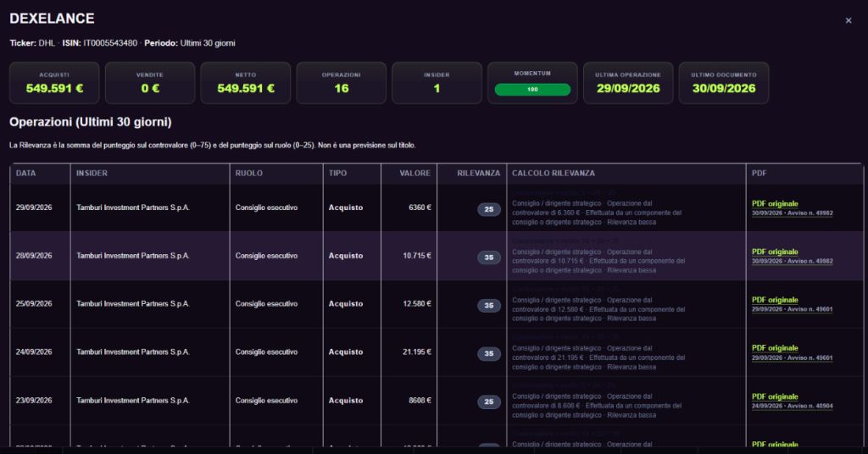The height and width of the screenshot is (454, 868).
Task: Click the Momentum progress bar showing 100
Action: [x=532, y=89]
